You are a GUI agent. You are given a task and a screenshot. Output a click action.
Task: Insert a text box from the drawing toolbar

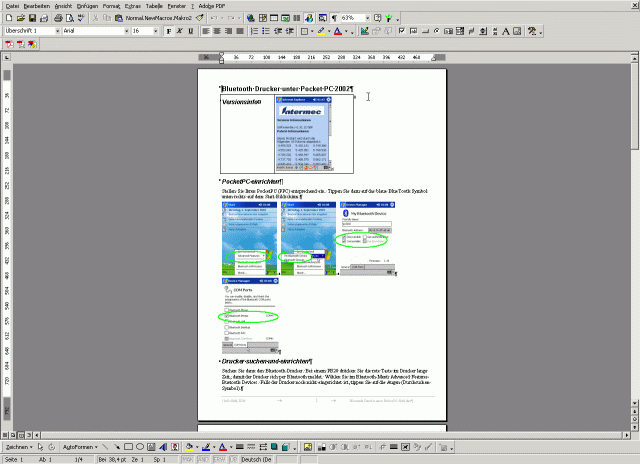151,447
